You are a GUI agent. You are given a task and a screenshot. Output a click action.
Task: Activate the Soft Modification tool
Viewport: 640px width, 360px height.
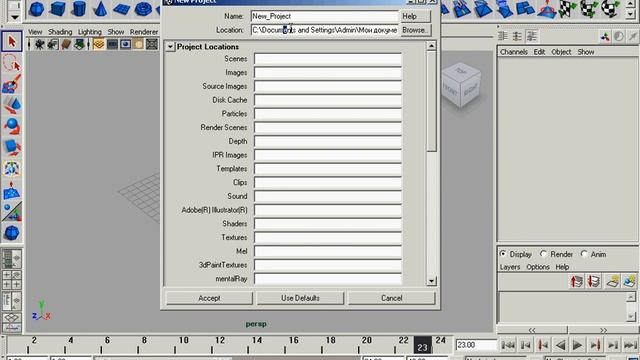coord(12,191)
